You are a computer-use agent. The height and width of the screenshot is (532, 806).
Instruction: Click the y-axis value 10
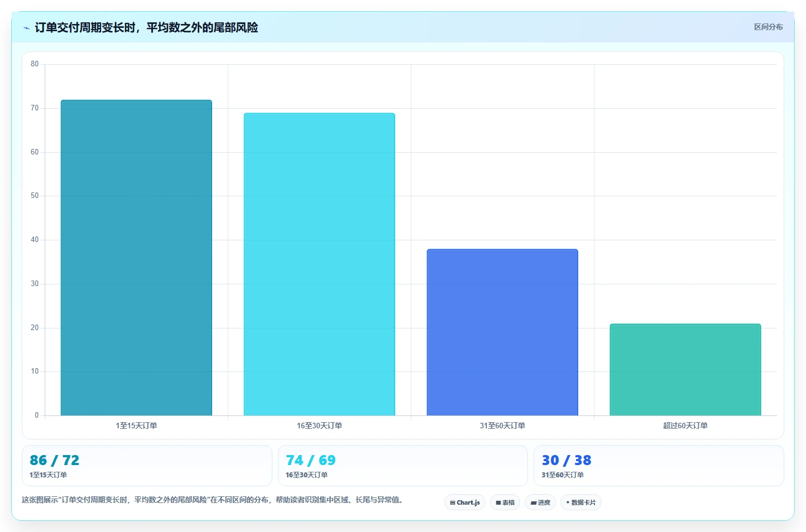35,371
